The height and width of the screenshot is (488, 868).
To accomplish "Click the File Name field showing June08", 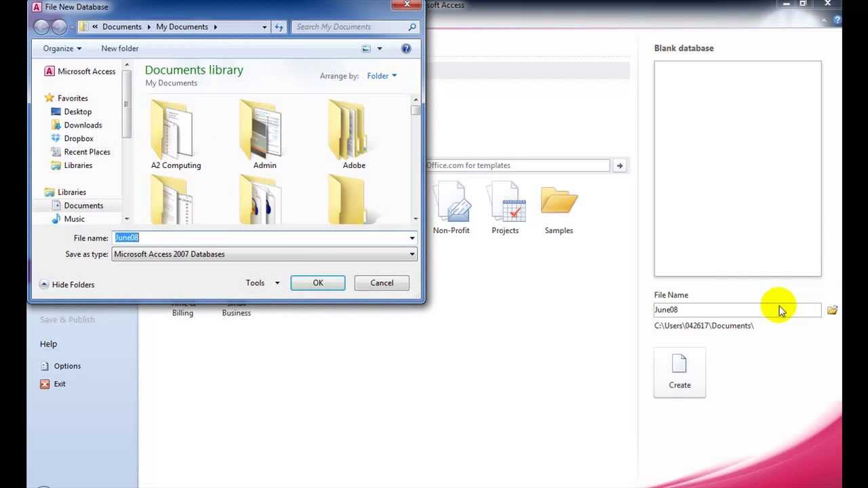I will click(x=737, y=310).
